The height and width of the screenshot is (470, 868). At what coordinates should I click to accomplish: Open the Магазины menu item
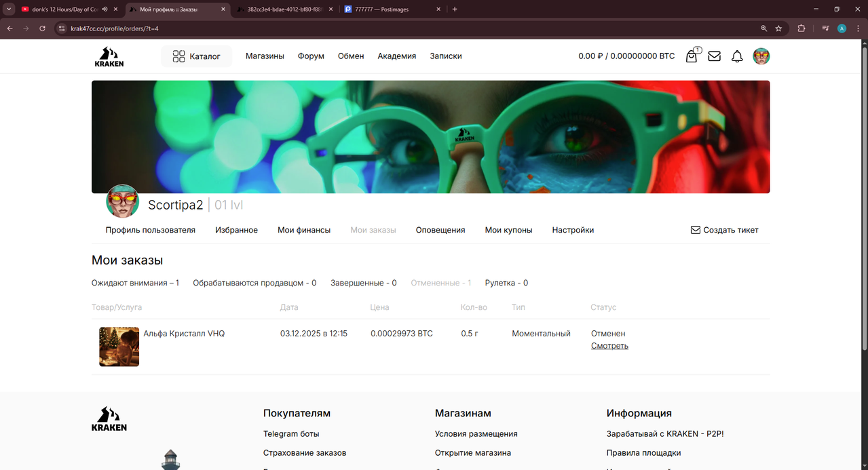pyautogui.click(x=265, y=56)
